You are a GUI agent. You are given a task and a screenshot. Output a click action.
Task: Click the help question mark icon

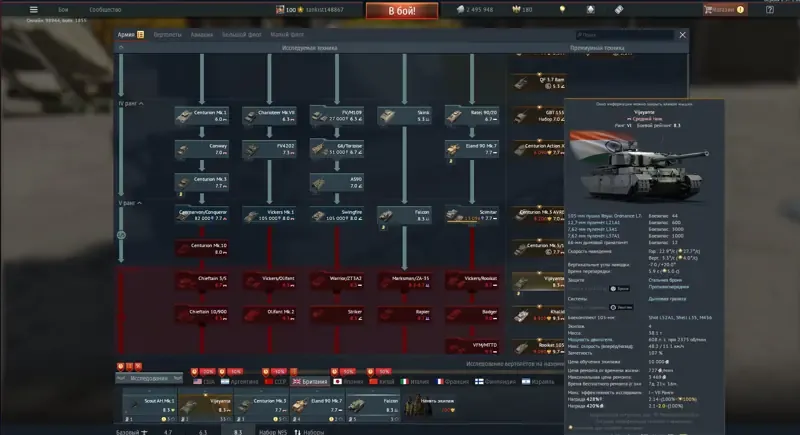(769, 10)
